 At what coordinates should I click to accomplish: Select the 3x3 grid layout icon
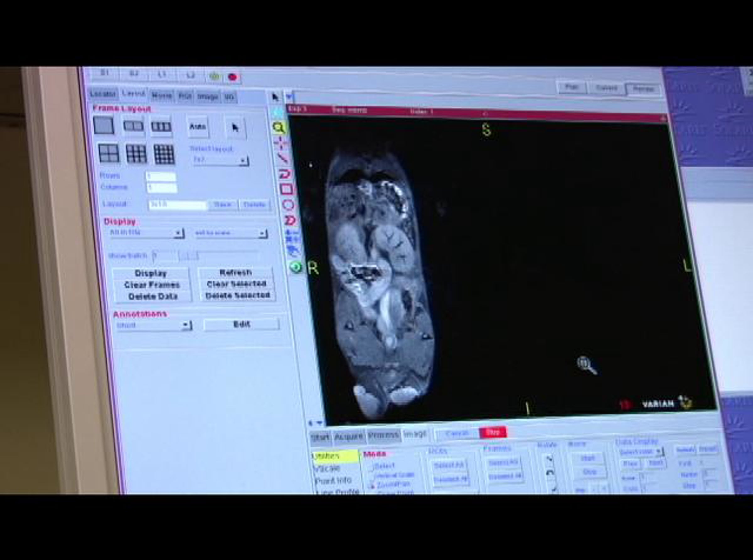click(136, 154)
